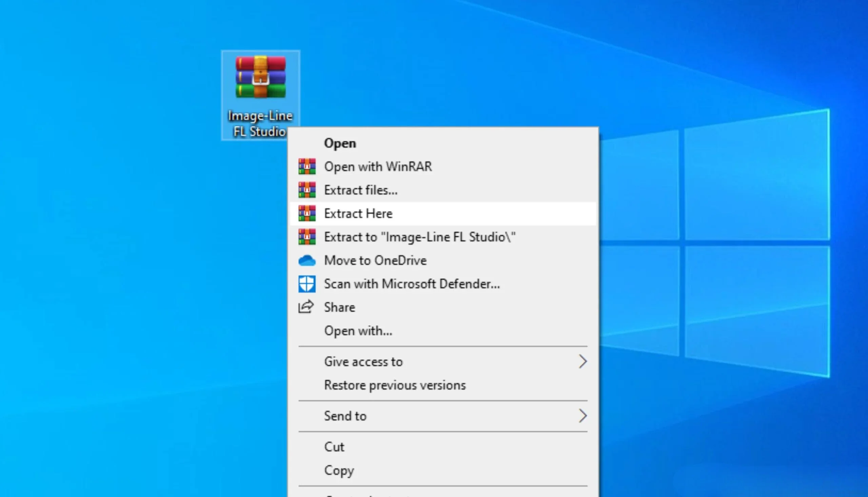Choose Open from the context menu

(443, 144)
